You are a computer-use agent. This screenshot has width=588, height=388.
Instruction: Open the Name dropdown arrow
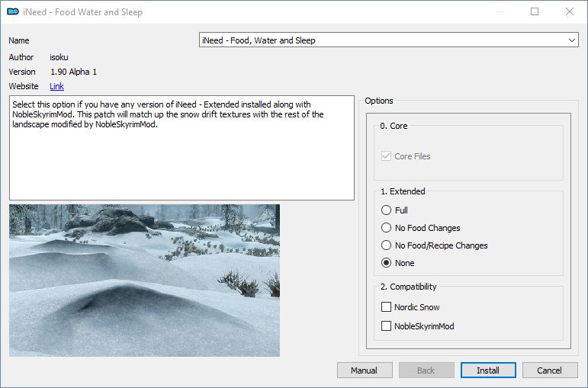point(571,40)
